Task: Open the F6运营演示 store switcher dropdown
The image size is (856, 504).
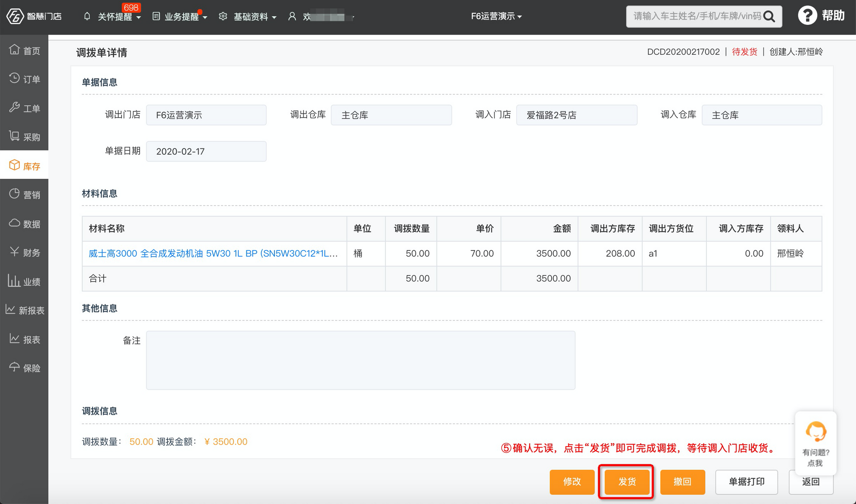Action: click(x=496, y=16)
